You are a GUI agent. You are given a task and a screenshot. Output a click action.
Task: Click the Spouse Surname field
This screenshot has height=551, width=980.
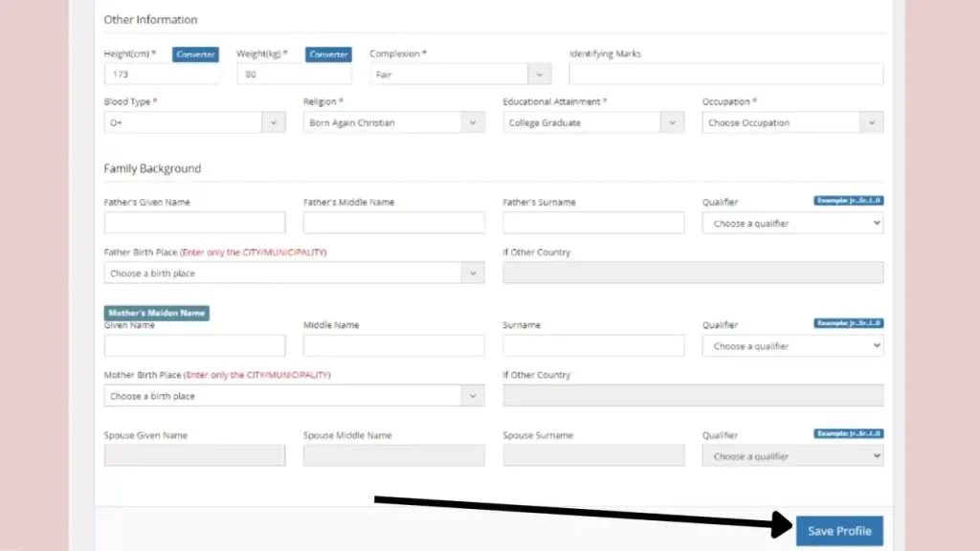(593, 455)
